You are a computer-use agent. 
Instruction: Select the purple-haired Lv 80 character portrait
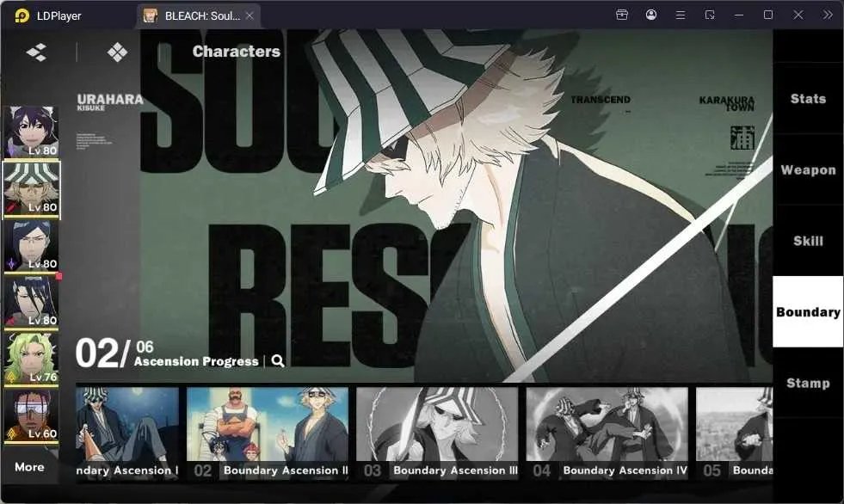pyautogui.click(x=31, y=132)
